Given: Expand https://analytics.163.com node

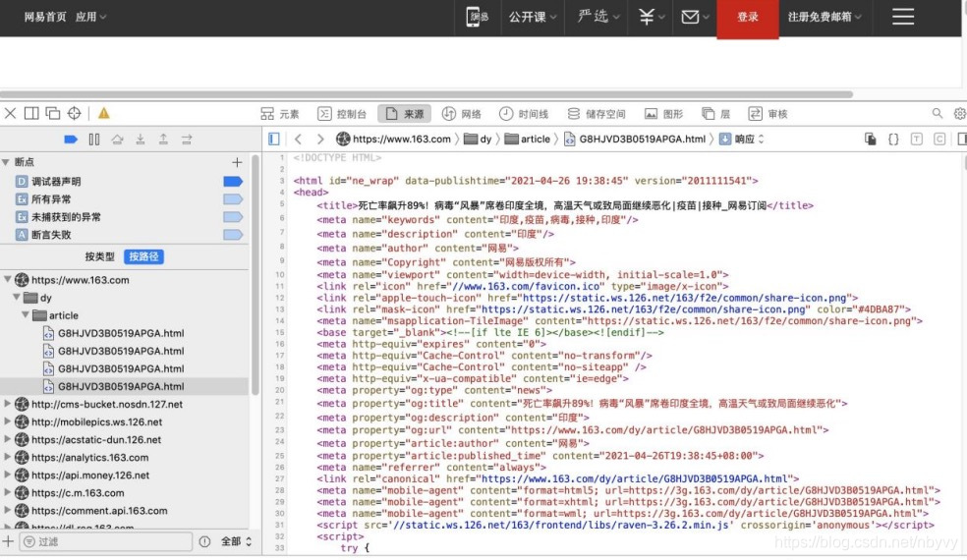Looking at the screenshot, I should tap(8, 458).
